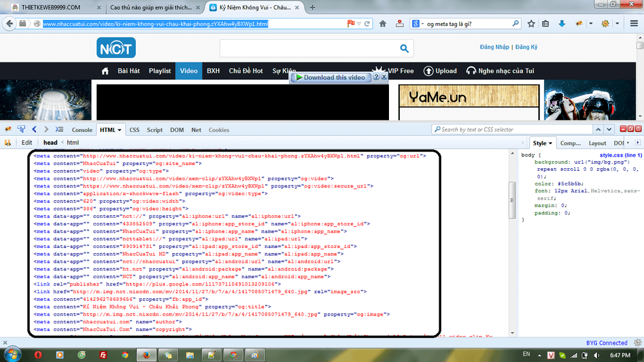Close the THIETKEWEB9999.COM tab

coord(99,7)
